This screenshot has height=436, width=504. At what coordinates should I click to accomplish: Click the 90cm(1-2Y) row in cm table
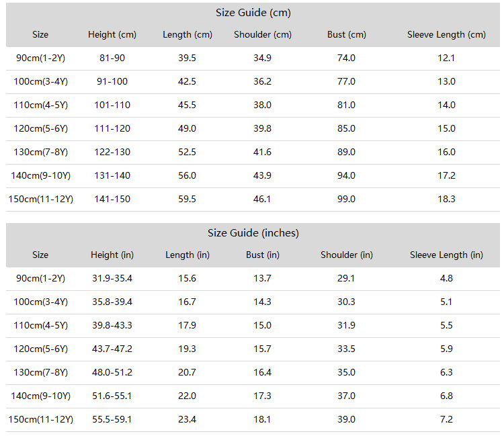[253, 58]
